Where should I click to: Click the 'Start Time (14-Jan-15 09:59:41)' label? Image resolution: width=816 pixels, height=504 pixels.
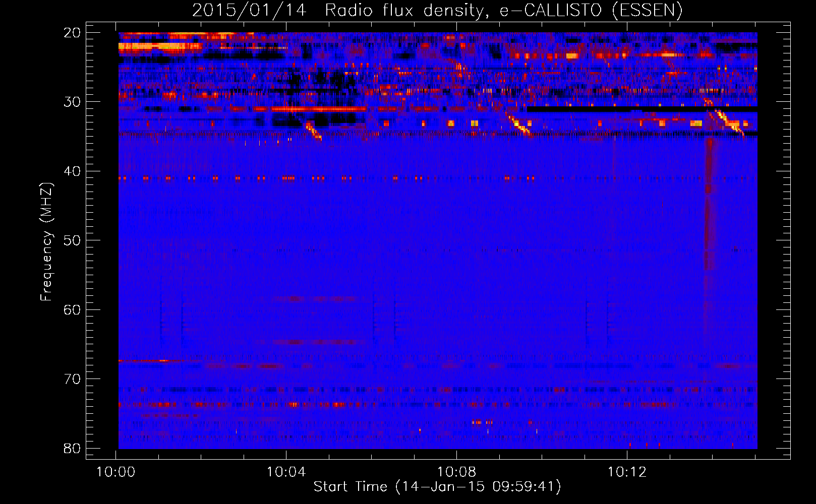tap(437, 486)
